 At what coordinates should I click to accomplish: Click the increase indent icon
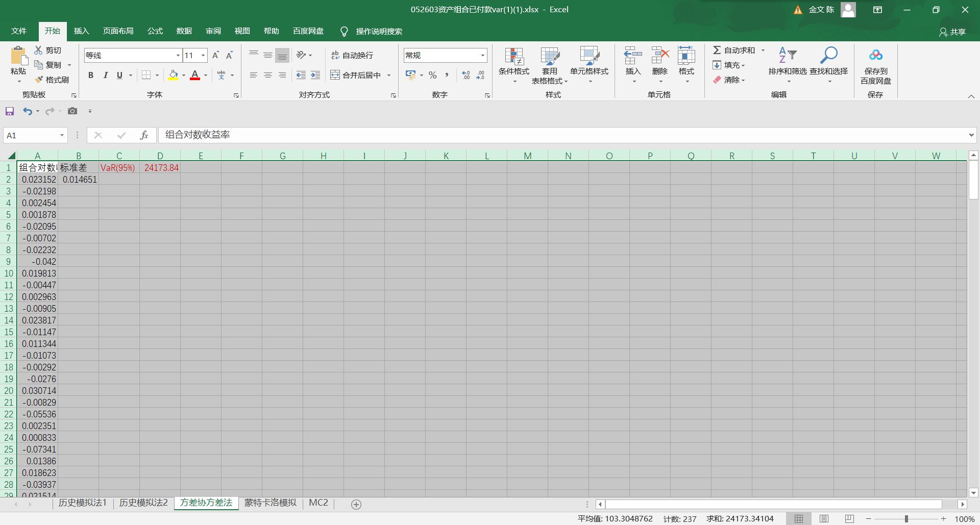coord(315,75)
